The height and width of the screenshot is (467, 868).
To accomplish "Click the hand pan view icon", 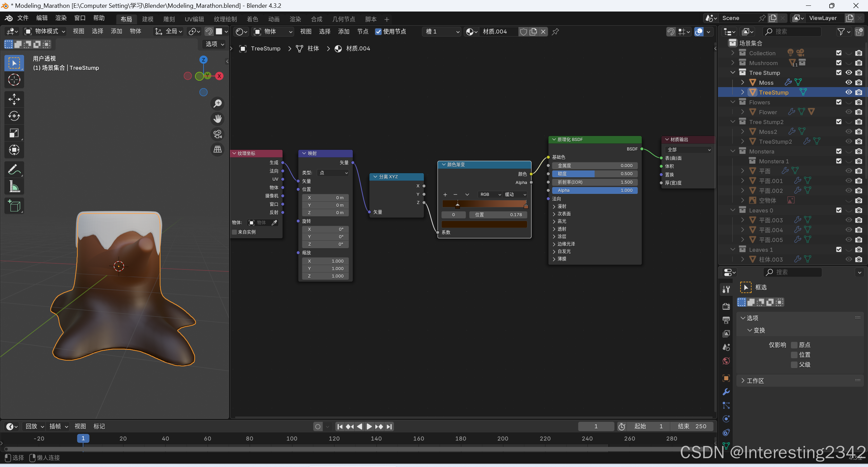I will (217, 119).
